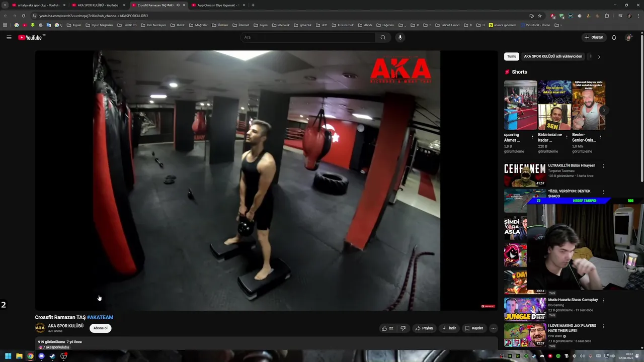
Task: Click the YouTube search box
Action: tap(308, 37)
